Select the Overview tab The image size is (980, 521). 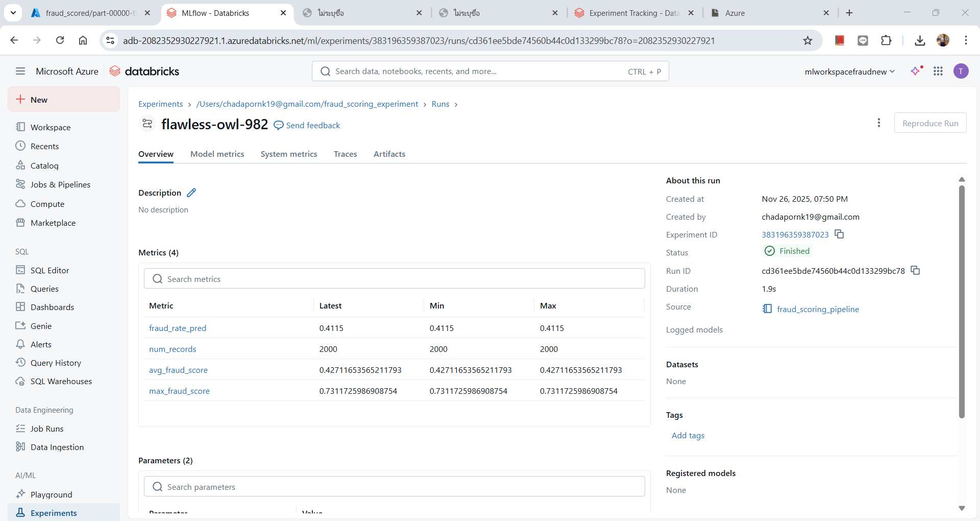pos(156,154)
